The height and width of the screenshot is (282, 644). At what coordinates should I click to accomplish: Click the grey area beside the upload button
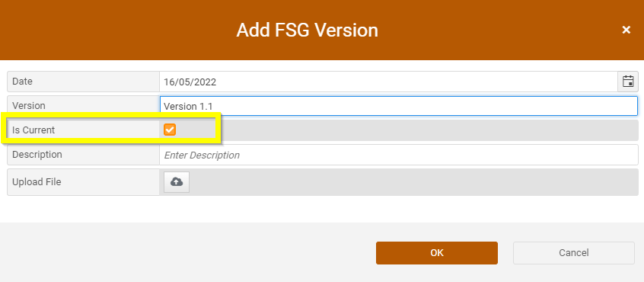point(413,182)
